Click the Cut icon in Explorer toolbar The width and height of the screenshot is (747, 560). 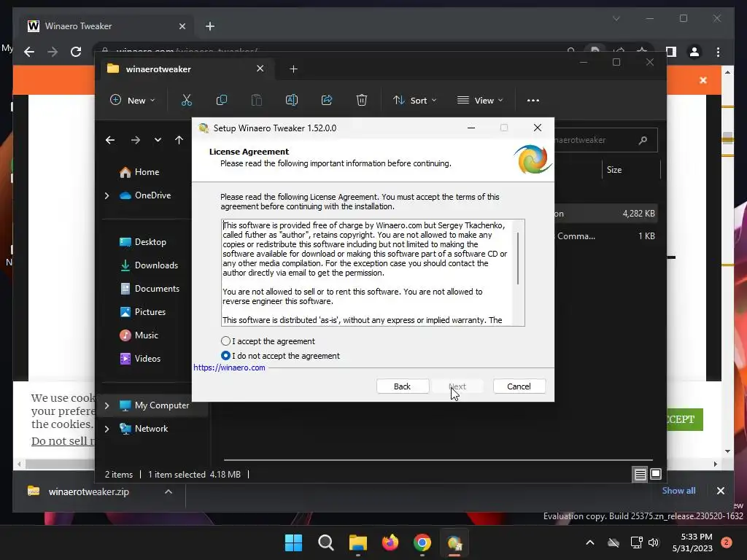[186, 100]
